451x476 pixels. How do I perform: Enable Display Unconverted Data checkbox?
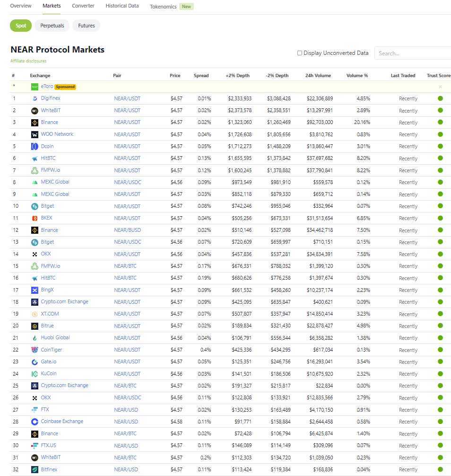300,53
